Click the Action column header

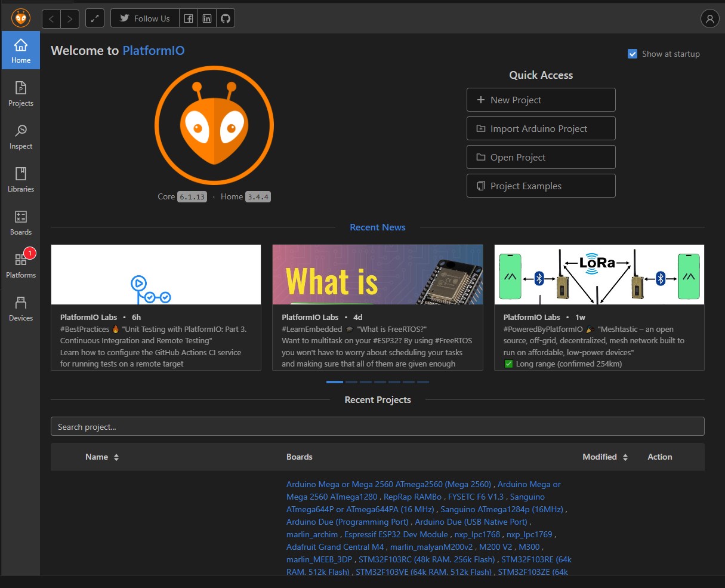pos(660,457)
